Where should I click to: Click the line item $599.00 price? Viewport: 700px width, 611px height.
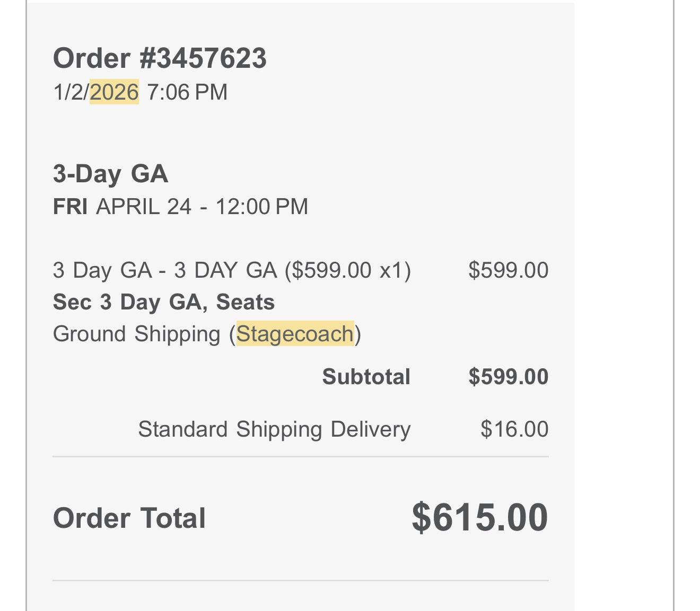point(508,270)
